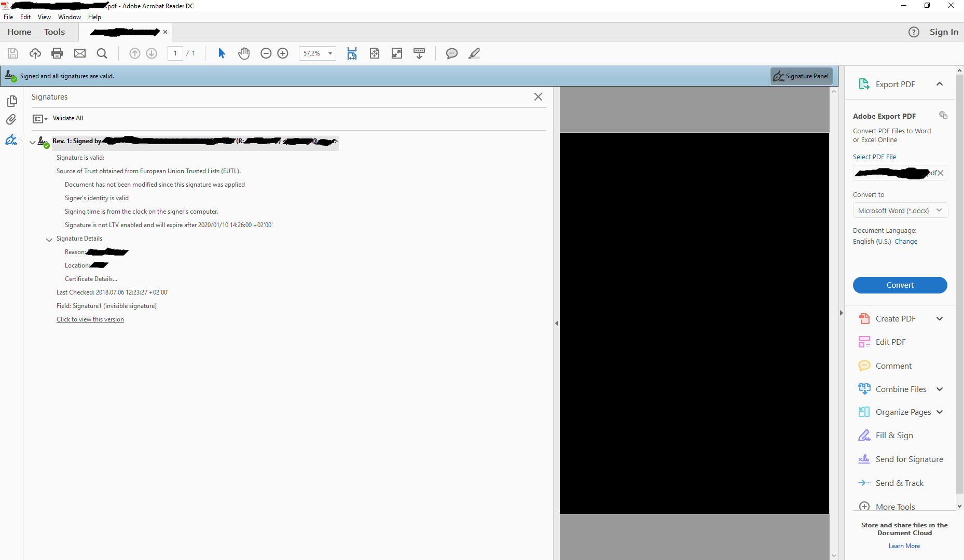Zoom out with the minus icon
The height and width of the screenshot is (560, 964).
(x=266, y=53)
